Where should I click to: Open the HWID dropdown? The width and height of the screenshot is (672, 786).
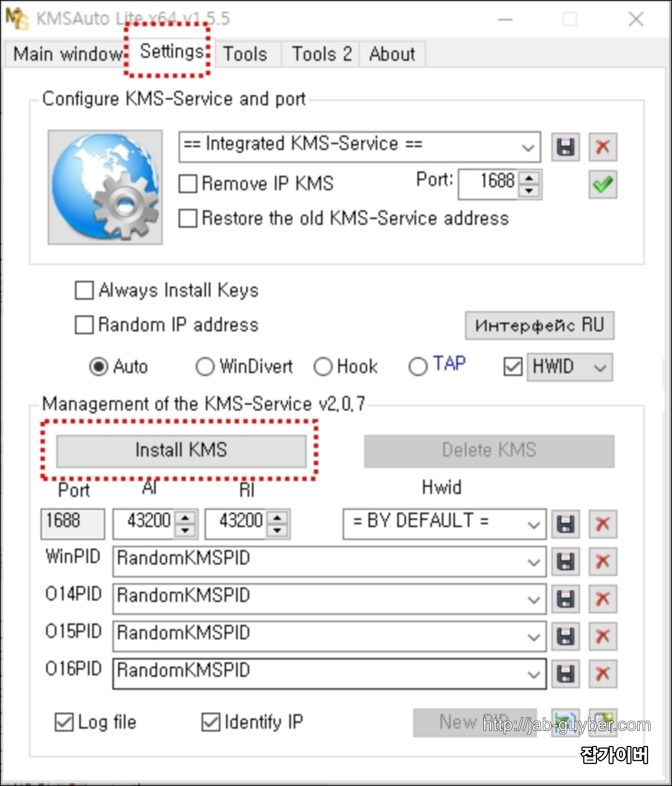point(600,368)
